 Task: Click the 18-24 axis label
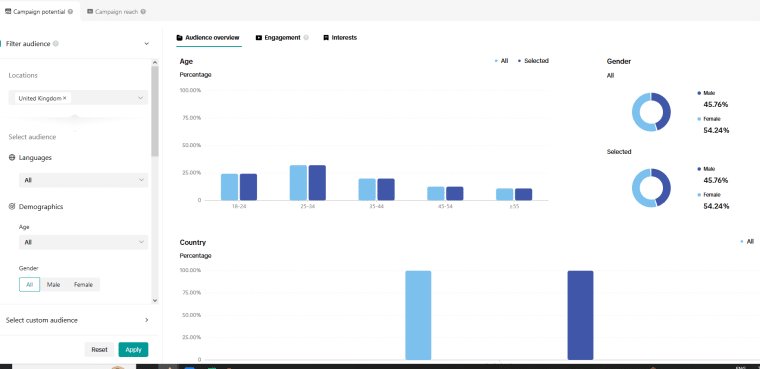coord(239,207)
